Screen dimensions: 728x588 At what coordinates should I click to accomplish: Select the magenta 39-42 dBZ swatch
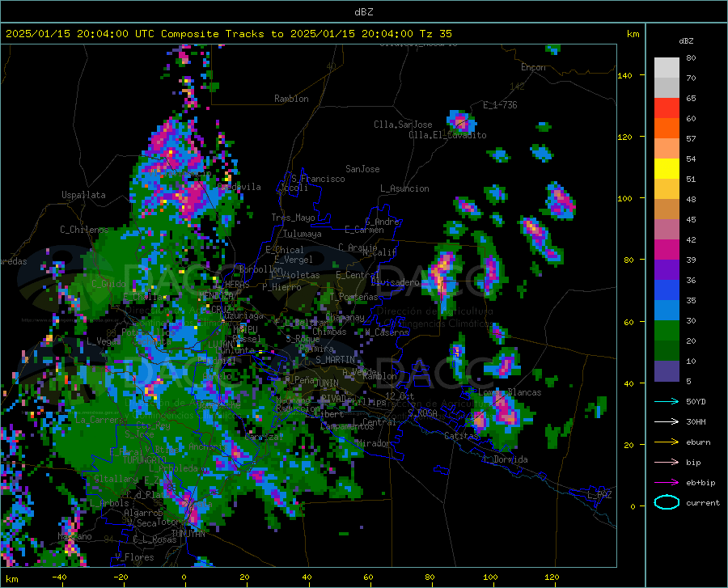pyautogui.click(x=667, y=250)
